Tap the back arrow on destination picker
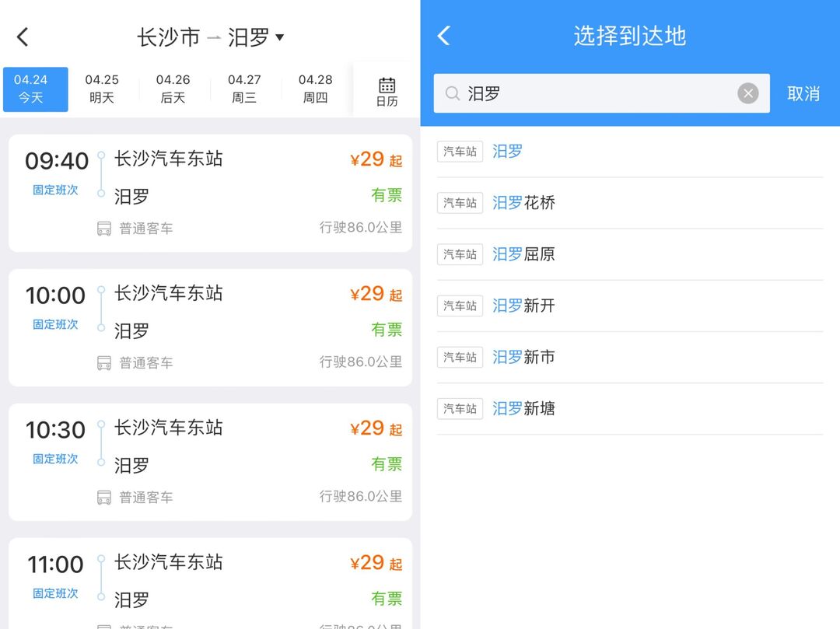840x629 pixels. pos(443,36)
